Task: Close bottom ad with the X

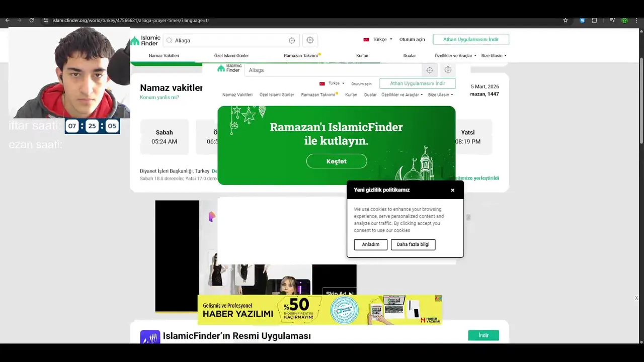Action: [636, 298]
